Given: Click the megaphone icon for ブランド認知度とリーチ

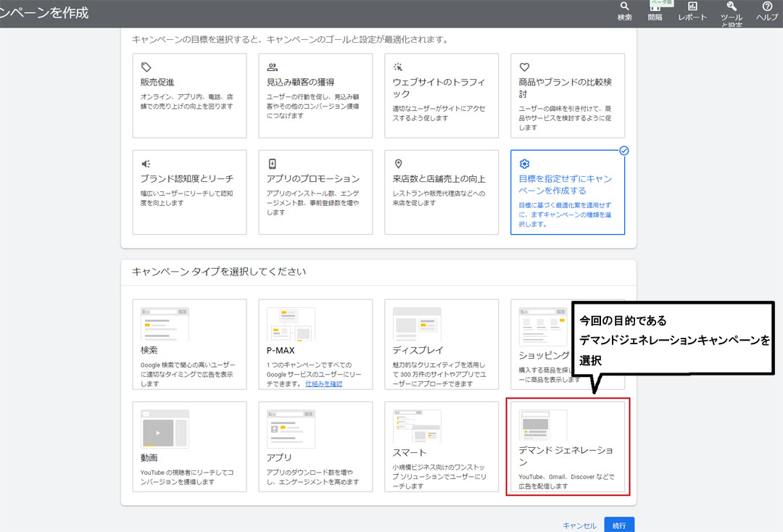Looking at the screenshot, I should (x=146, y=164).
